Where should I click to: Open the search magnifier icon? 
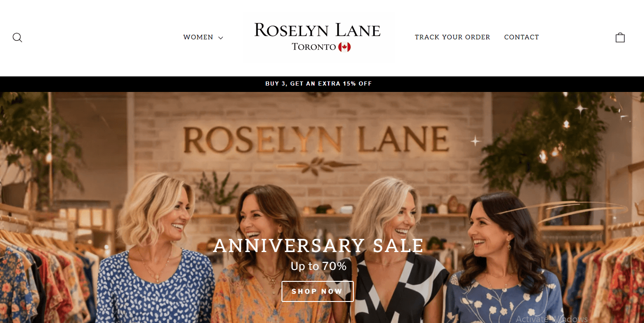17,38
